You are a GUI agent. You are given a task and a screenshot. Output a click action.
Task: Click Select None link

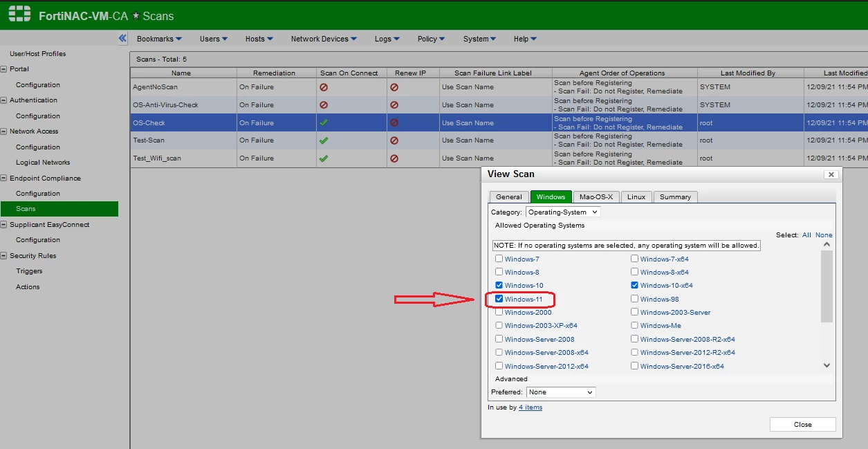[824, 235]
